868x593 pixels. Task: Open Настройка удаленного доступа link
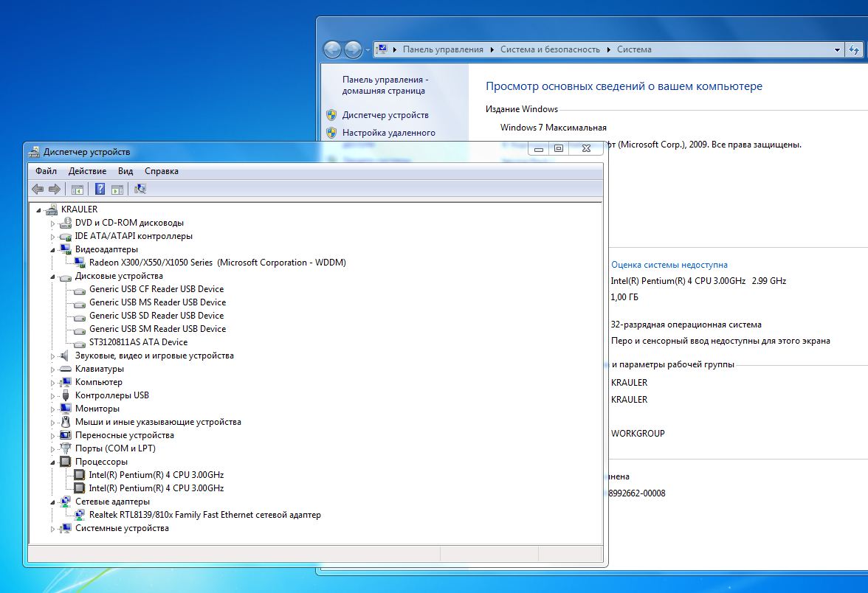(388, 133)
